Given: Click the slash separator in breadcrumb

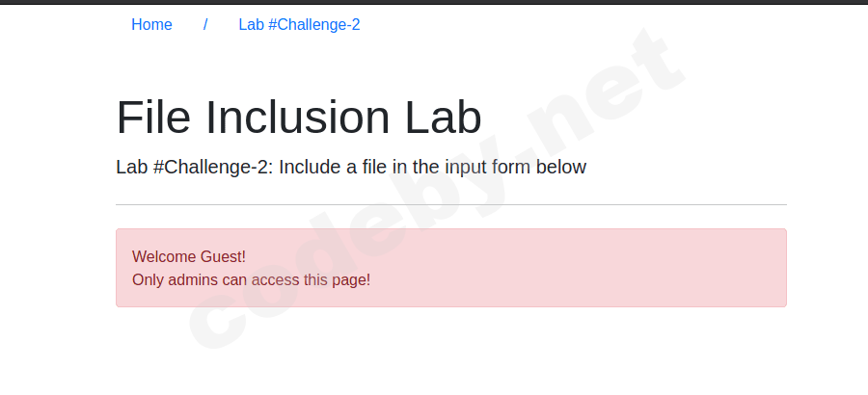Looking at the screenshot, I should [x=205, y=25].
